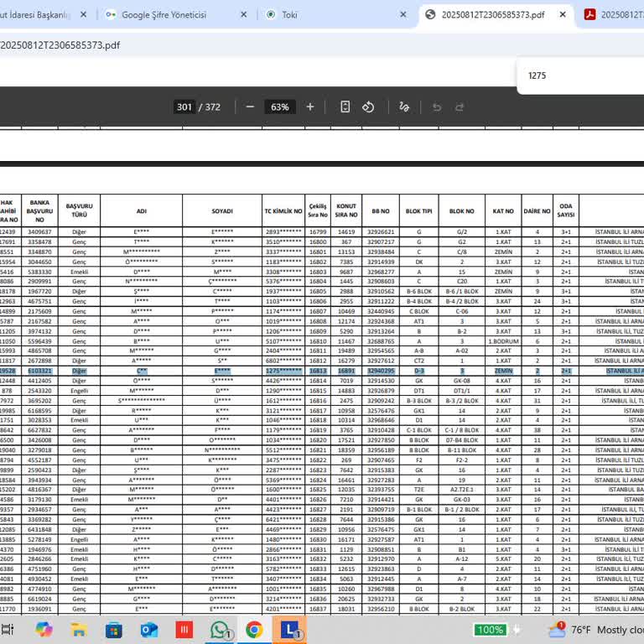The image size is (644, 644).
Task: Zoom out the PDF with the minus button
Action: click(250, 107)
